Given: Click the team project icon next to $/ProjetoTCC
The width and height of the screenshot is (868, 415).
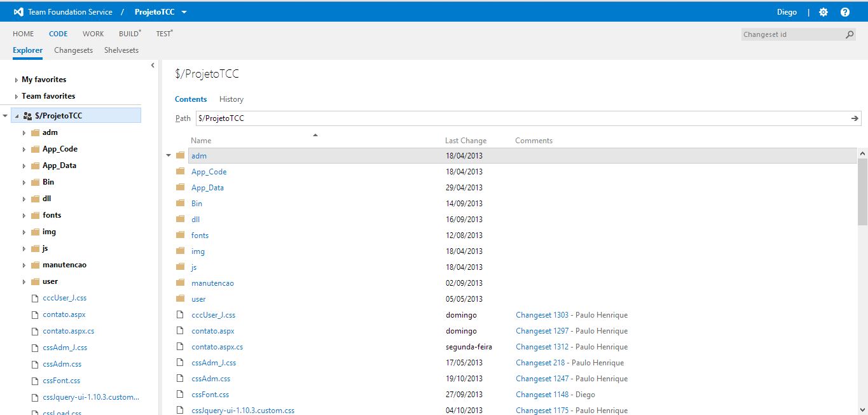Looking at the screenshot, I should tap(27, 116).
